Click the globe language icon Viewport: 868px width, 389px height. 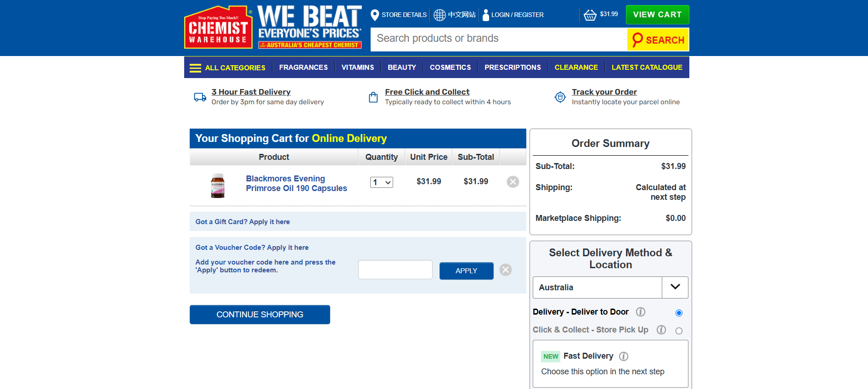[440, 15]
